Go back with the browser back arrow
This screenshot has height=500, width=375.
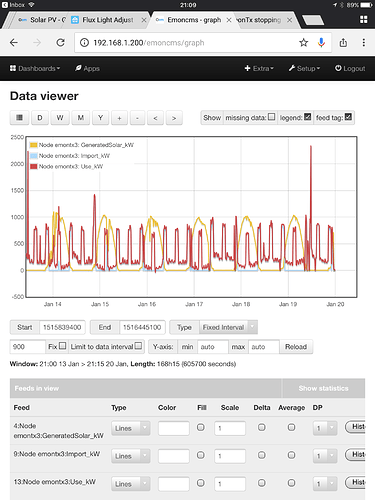point(14,42)
